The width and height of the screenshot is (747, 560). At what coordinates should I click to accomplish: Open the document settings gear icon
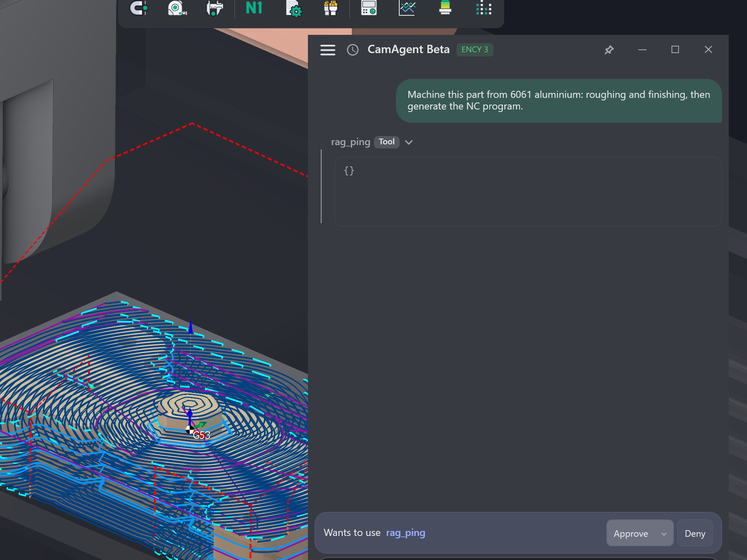click(x=294, y=8)
